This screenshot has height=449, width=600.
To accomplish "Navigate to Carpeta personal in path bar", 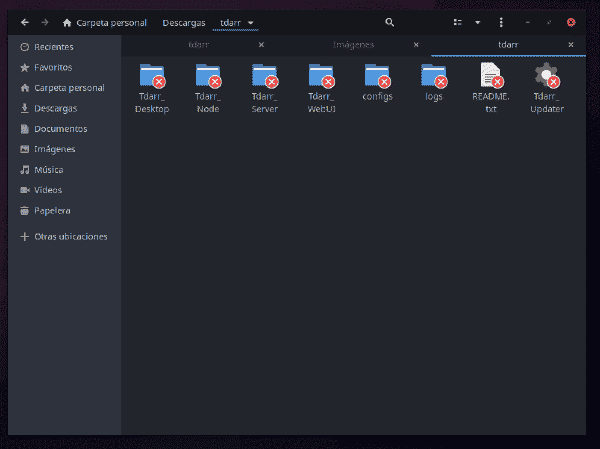I will (x=104, y=23).
